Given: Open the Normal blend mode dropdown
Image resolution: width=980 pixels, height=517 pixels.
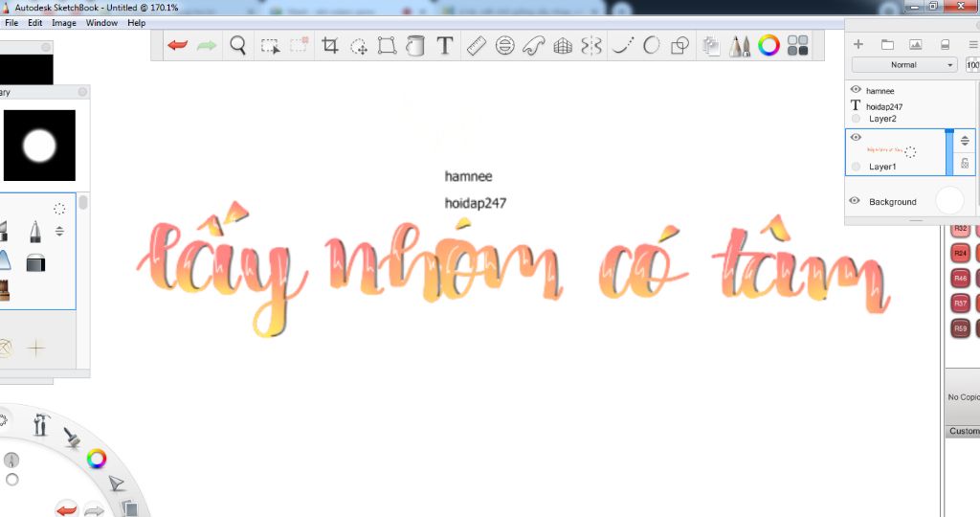Looking at the screenshot, I should point(904,65).
